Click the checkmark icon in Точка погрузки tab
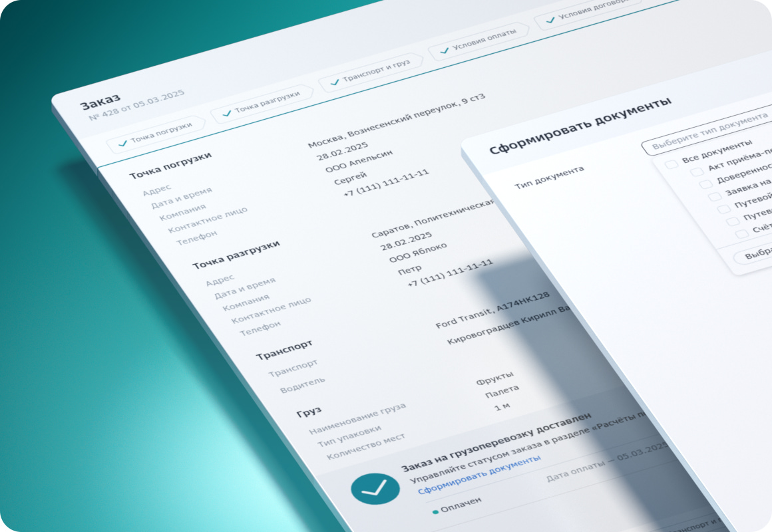 pyautogui.click(x=122, y=144)
